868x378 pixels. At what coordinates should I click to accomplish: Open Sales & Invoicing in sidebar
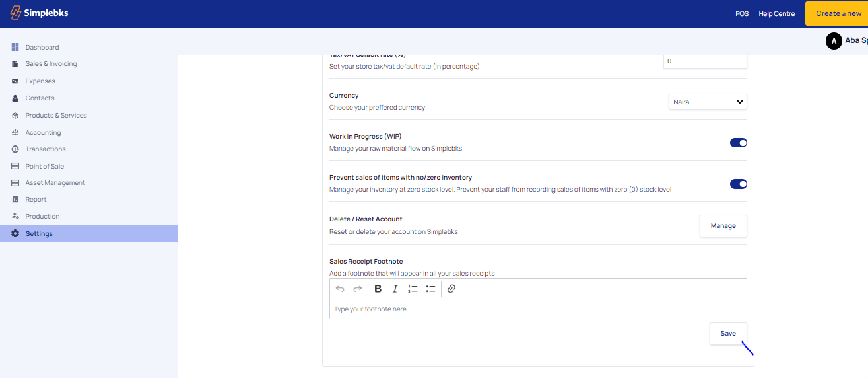(51, 64)
